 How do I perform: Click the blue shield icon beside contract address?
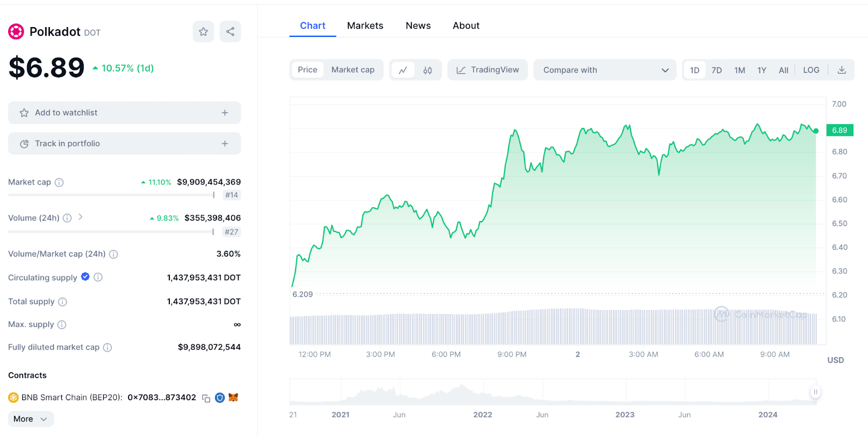(220, 398)
